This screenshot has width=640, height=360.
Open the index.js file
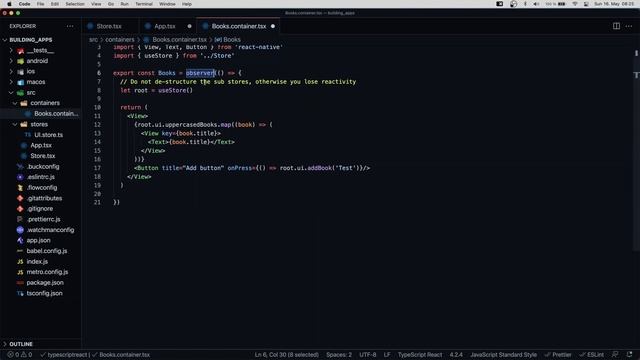(x=37, y=262)
